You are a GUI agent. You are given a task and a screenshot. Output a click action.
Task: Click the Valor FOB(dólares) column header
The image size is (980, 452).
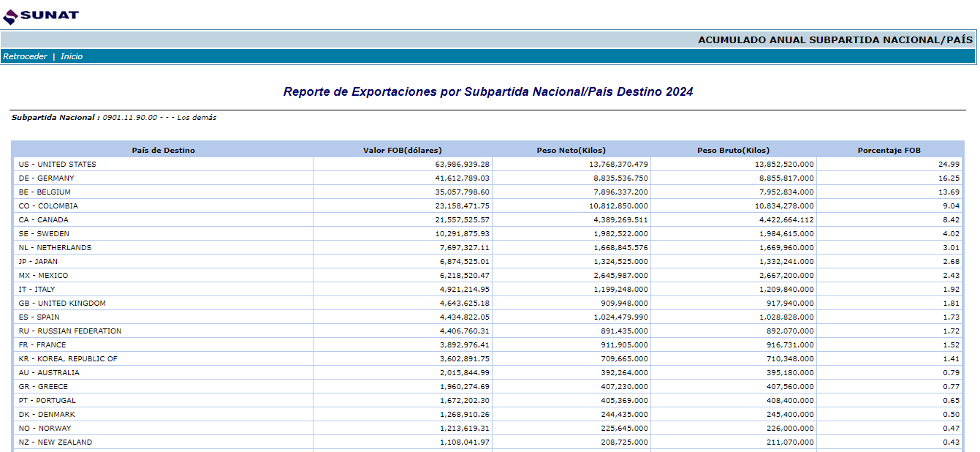pyautogui.click(x=403, y=151)
